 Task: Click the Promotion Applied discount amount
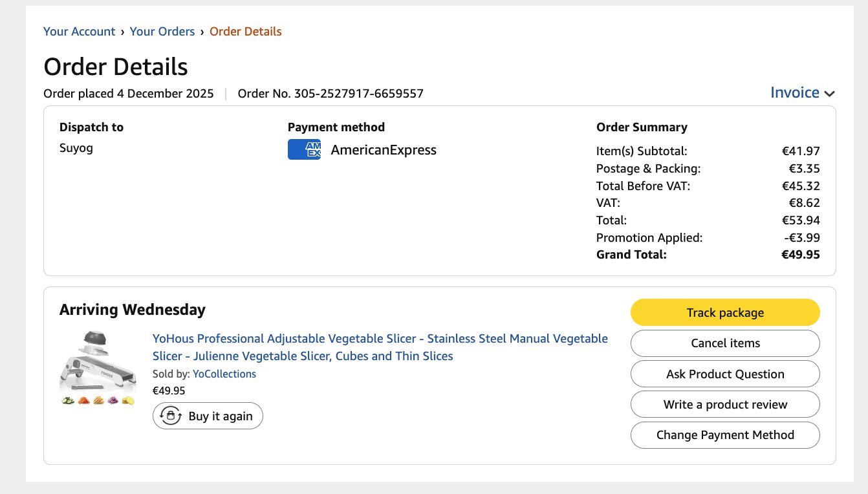tap(801, 237)
